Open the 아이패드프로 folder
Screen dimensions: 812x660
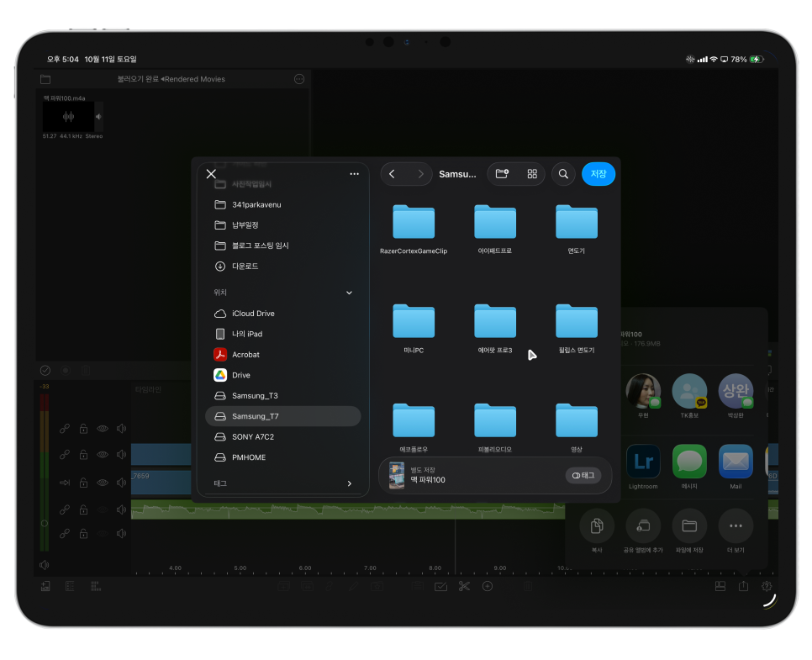point(494,229)
